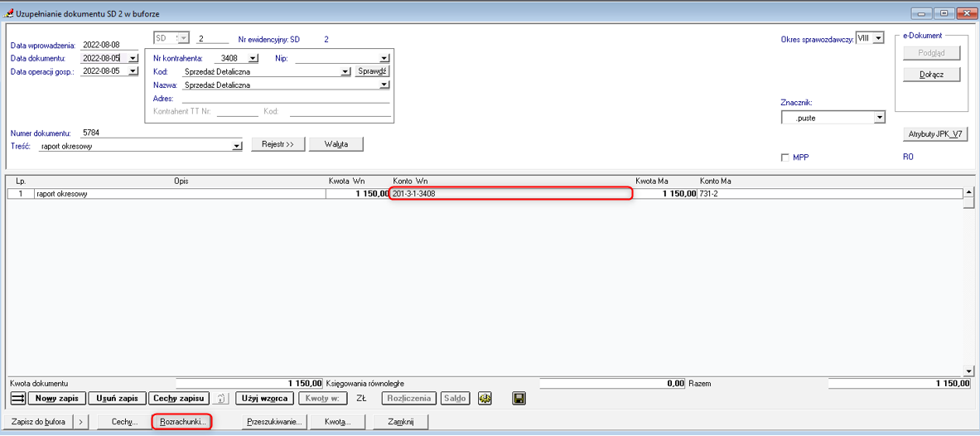This screenshot has width=980, height=436.
Task: Expand the Kod Sprzedaż Detaliczna dropdown
Action: [345, 72]
